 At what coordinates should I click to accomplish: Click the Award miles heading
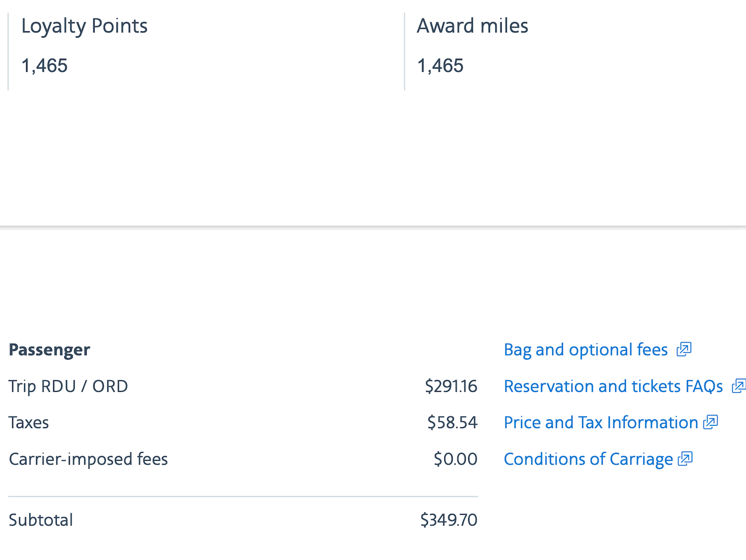(x=472, y=26)
